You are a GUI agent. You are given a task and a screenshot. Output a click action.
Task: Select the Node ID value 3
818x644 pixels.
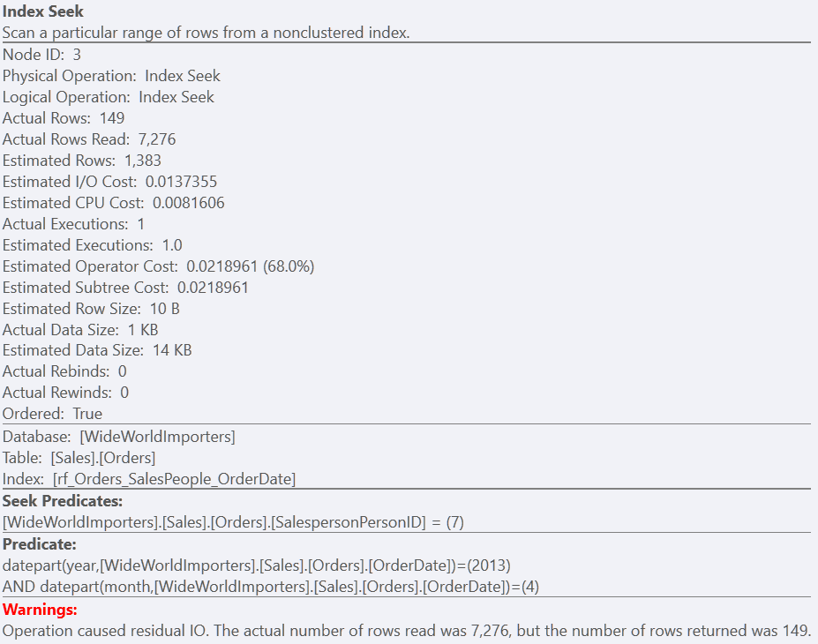point(77,55)
